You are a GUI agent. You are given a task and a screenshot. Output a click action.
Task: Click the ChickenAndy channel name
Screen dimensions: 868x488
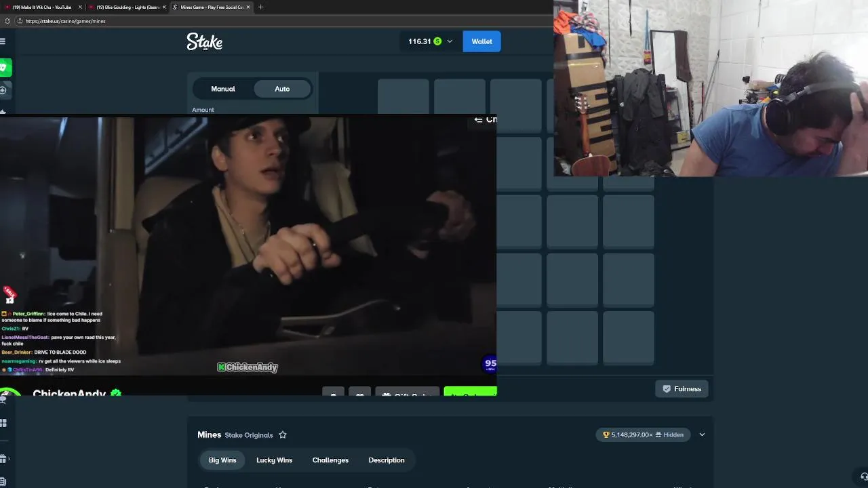coord(69,393)
